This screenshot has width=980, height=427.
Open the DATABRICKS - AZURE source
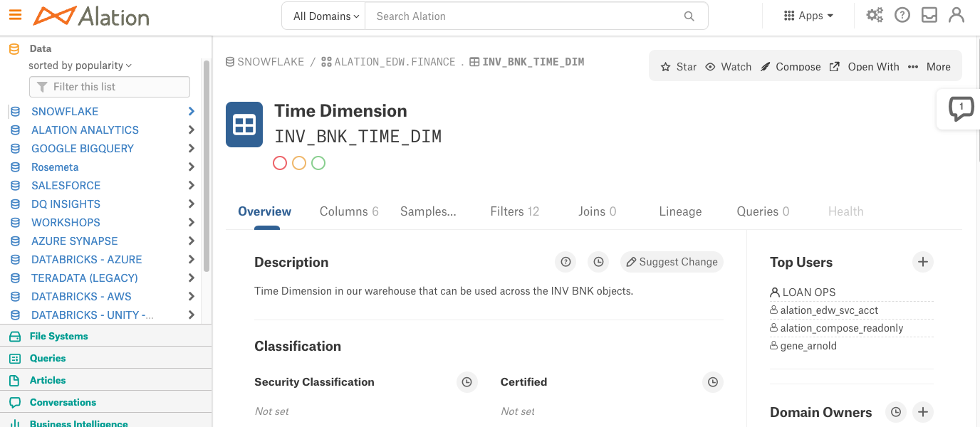(86, 260)
